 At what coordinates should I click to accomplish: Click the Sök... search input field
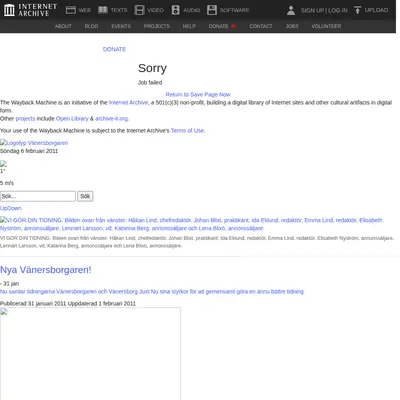38,196
